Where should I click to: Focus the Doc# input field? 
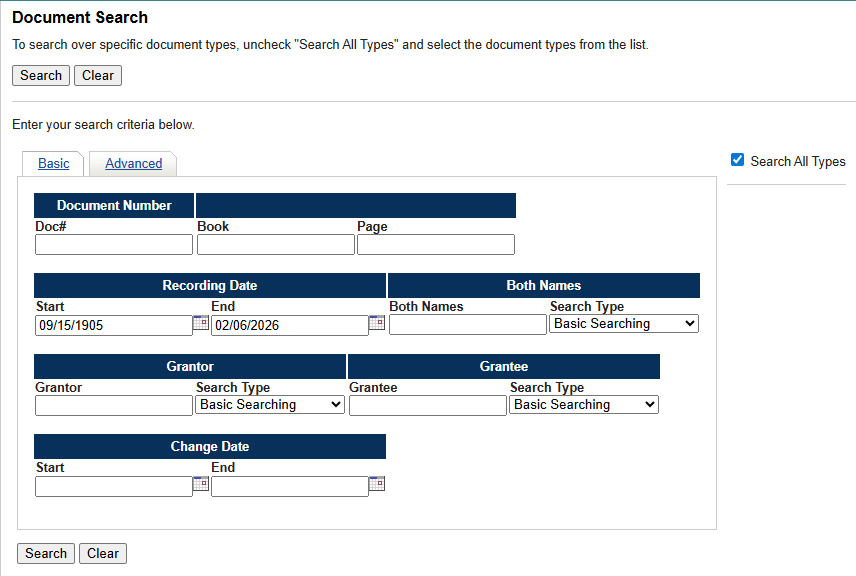click(x=114, y=245)
